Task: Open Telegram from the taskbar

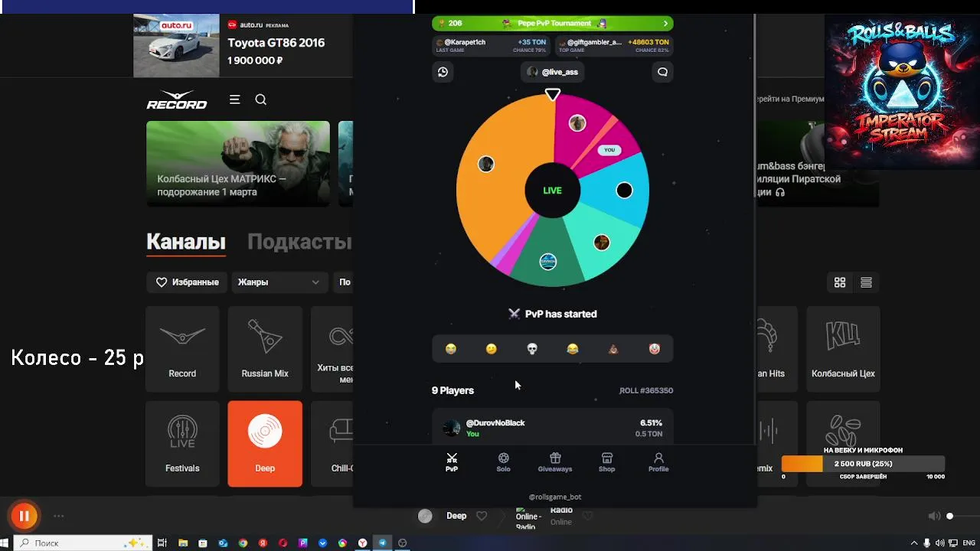Action: pos(382,543)
